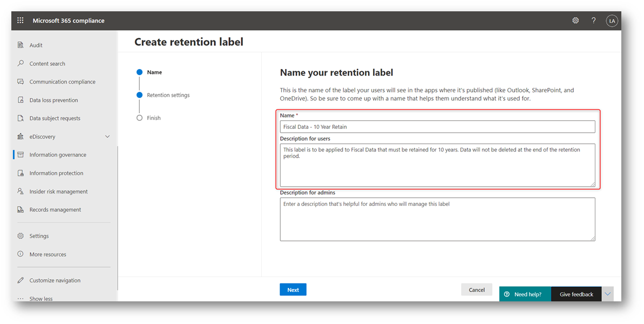Image resolution: width=644 pixels, height=324 pixels.
Task: Select Customize navigation
Action: (55, 280)
